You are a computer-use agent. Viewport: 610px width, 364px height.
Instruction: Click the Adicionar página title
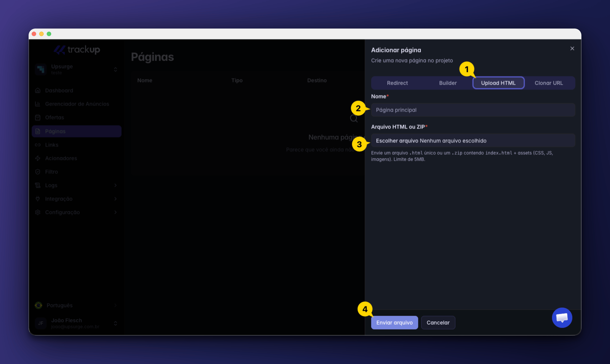(x=396, y=50)
